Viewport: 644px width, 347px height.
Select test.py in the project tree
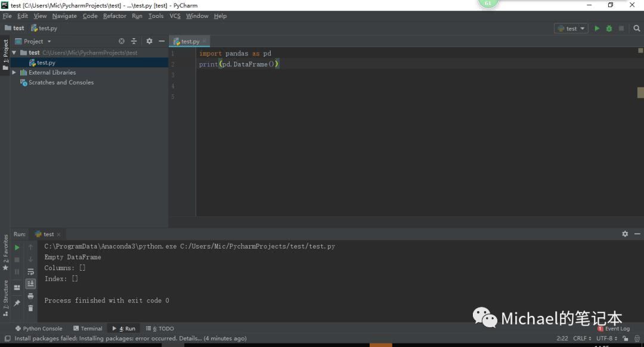tap(46, 63)
